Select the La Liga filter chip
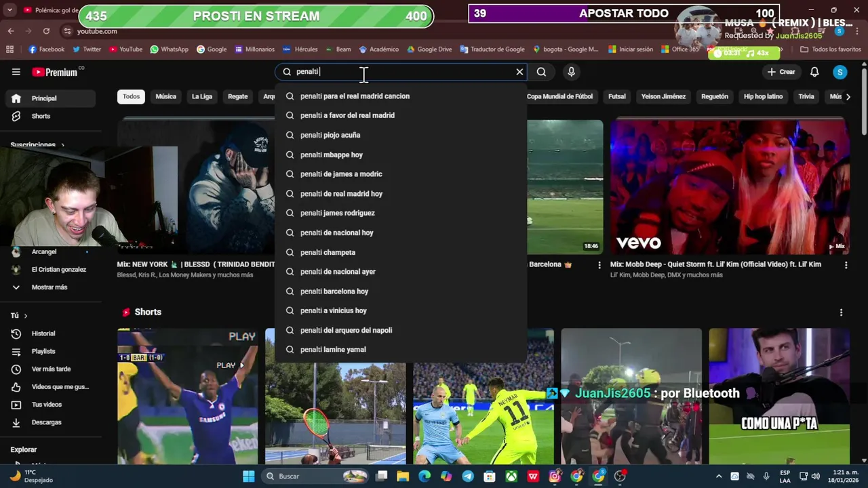This screenshot has height=488, width=868. point(202,96)
